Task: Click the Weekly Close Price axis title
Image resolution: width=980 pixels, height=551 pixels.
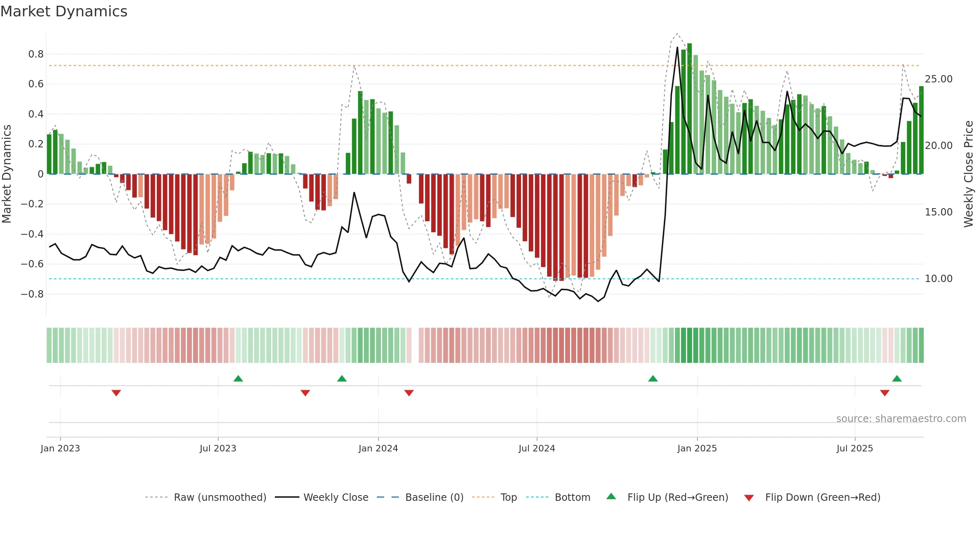Action: click(x=969, y=174)
